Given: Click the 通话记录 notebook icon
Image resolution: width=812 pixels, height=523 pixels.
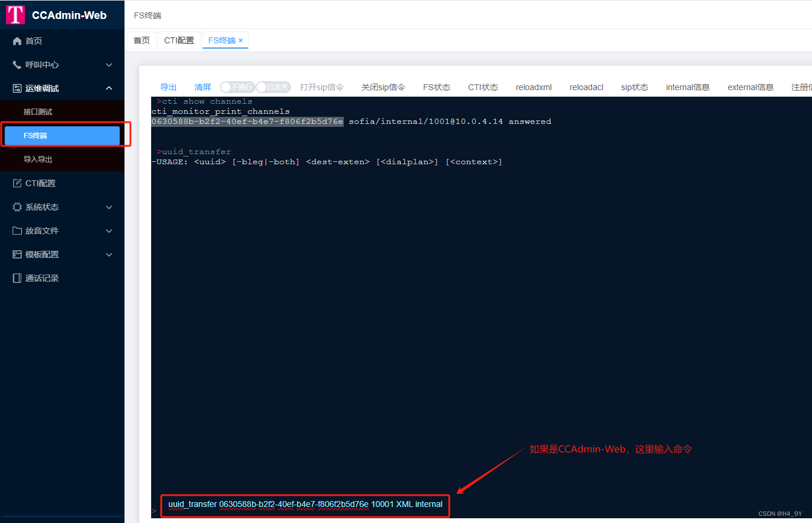Looking at the screenshot, I should coord(17,278).
